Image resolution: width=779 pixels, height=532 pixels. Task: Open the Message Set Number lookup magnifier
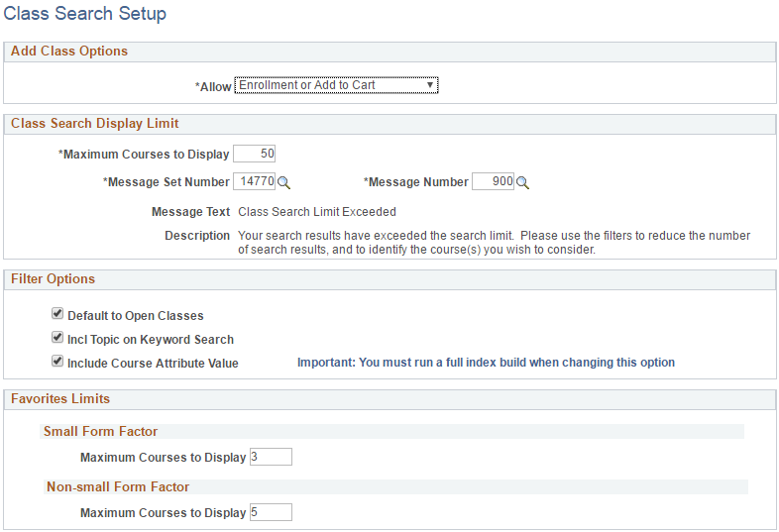point(283,182)
